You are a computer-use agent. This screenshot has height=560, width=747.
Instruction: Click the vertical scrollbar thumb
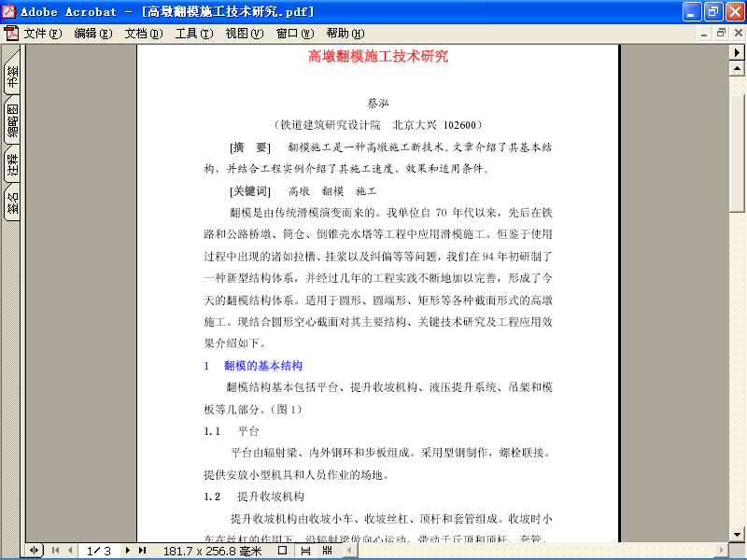pos(737,153)
